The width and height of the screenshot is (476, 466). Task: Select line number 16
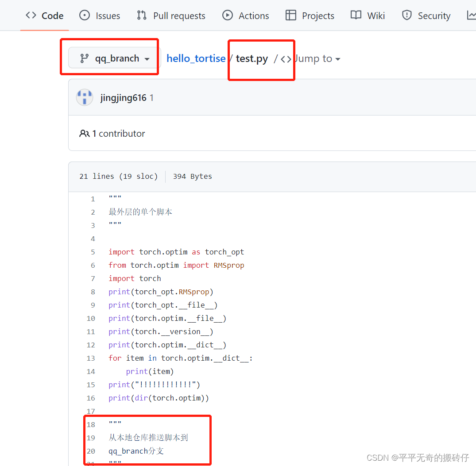91,398
